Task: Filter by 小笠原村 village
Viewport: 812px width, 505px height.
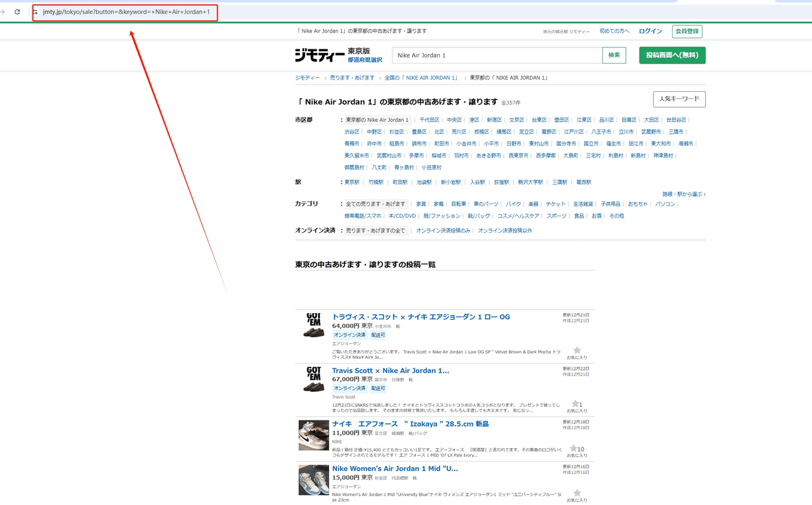Action: click(x=431, y=167)
